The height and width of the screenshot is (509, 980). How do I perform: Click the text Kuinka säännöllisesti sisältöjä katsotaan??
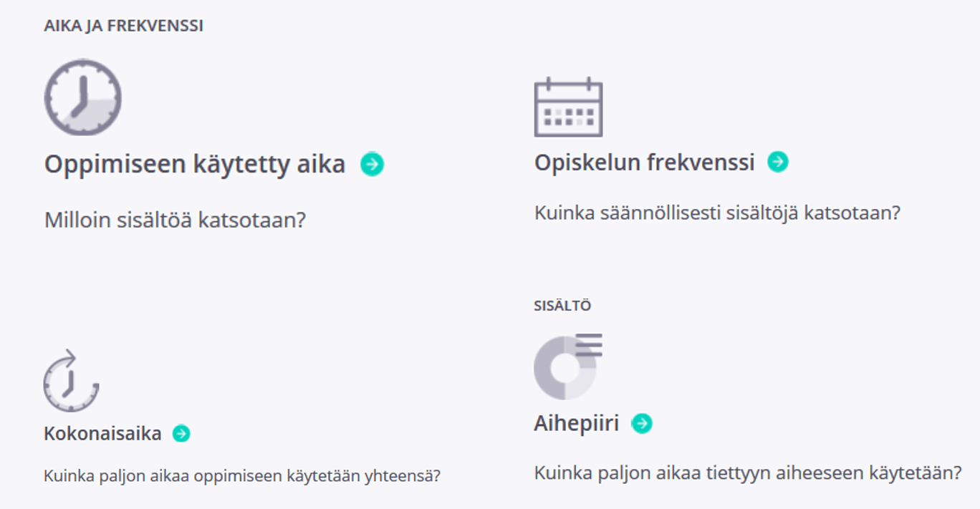tap(717, 213)
